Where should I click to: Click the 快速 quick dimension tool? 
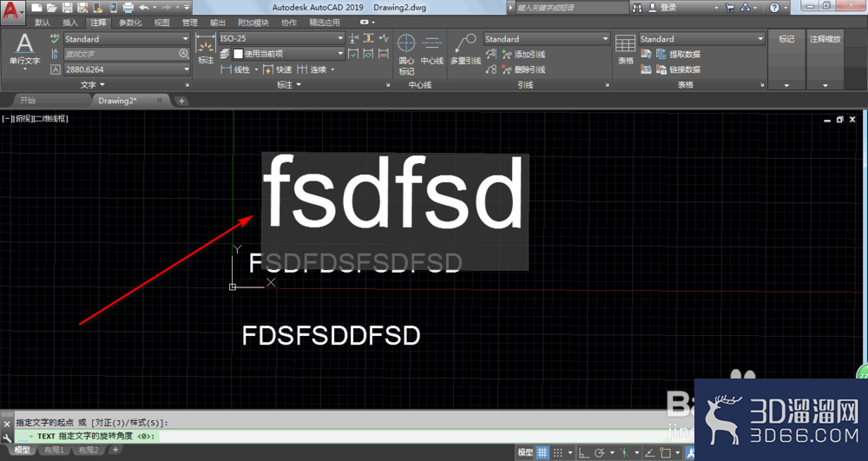pyautogui.click(x=278, y=69)
